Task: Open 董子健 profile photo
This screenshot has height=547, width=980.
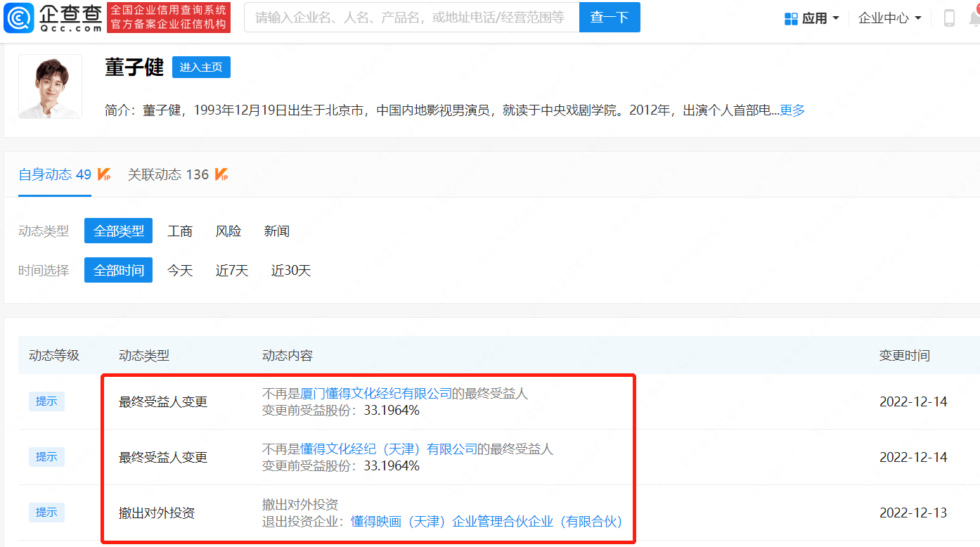Action: (50, 86)
